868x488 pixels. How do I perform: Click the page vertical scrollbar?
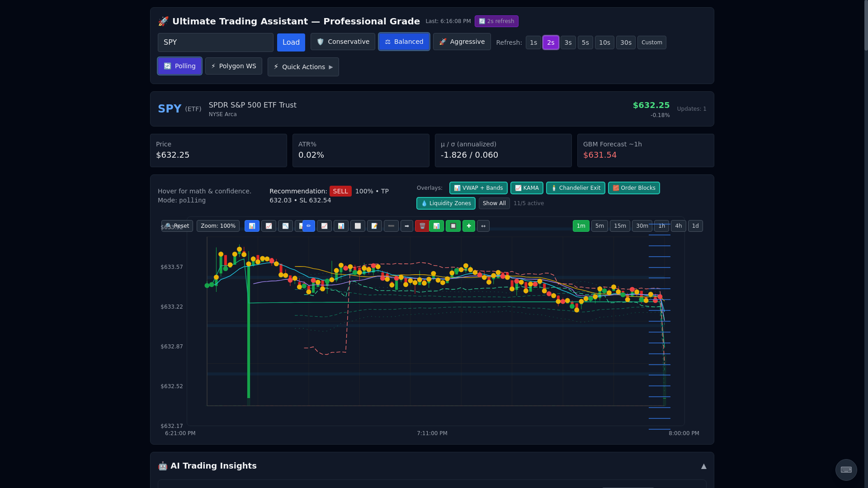(x=866, y=25)
